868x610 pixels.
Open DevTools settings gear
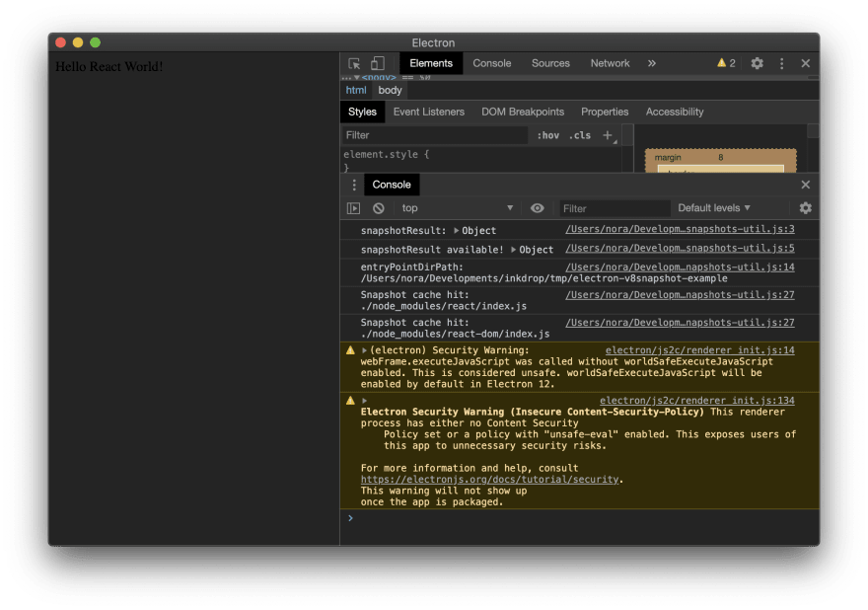click(x=757, y=63)
